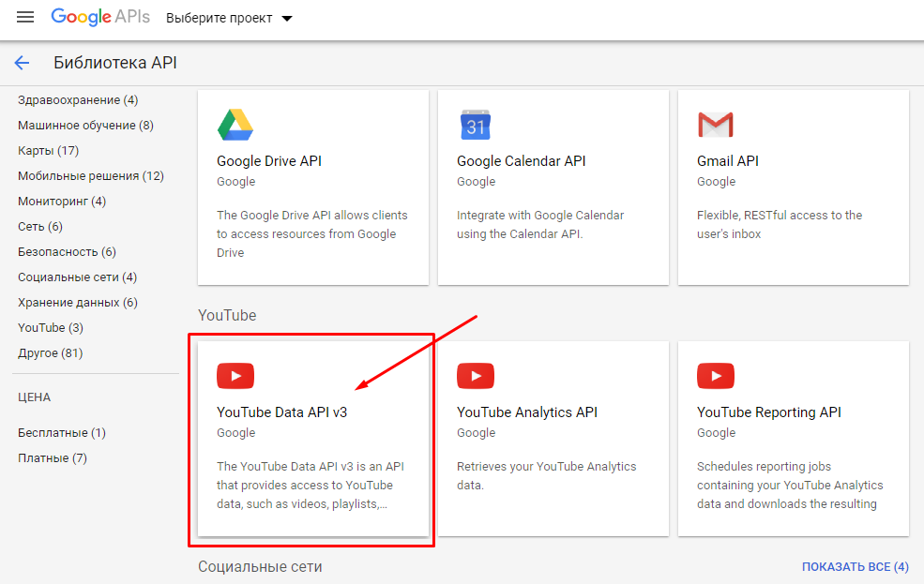Click the YouTube Reporting API play icon

pos(716,376)
